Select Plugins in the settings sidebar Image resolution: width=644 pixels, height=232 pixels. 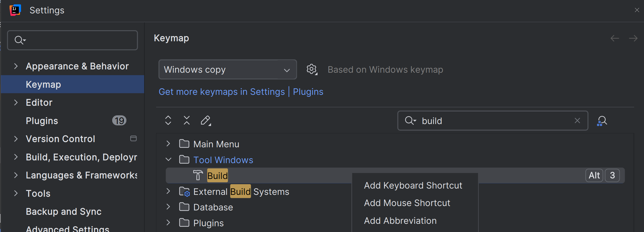click(42, 121)
